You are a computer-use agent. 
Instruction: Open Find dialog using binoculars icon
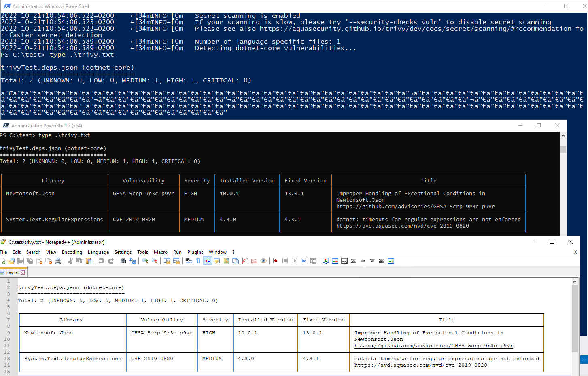[x=123, y=261]
